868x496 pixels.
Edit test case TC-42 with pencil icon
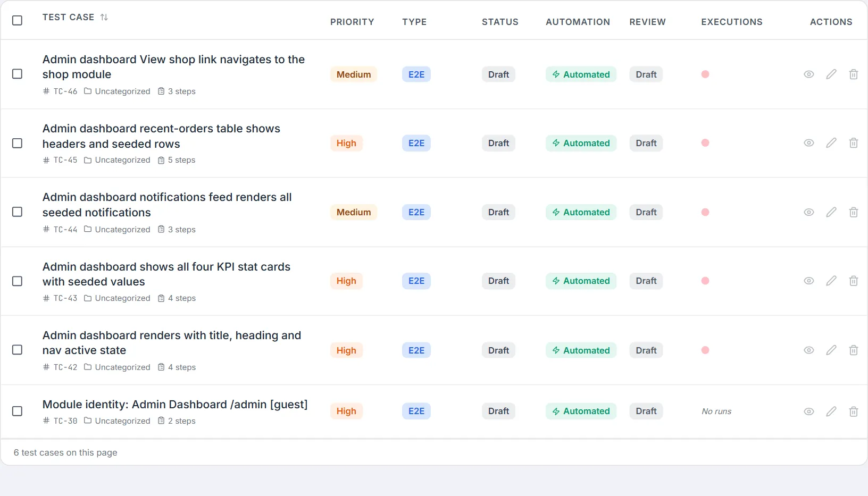pos(831,350)
